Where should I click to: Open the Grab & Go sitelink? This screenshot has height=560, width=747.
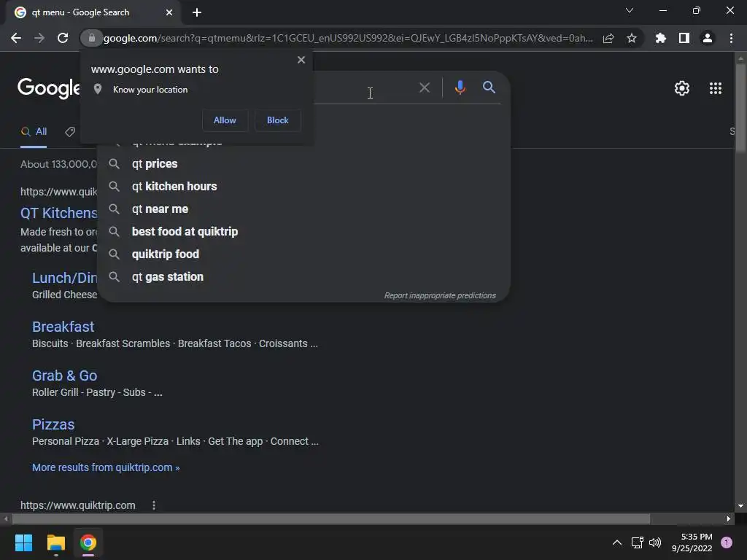click(64, 376)
